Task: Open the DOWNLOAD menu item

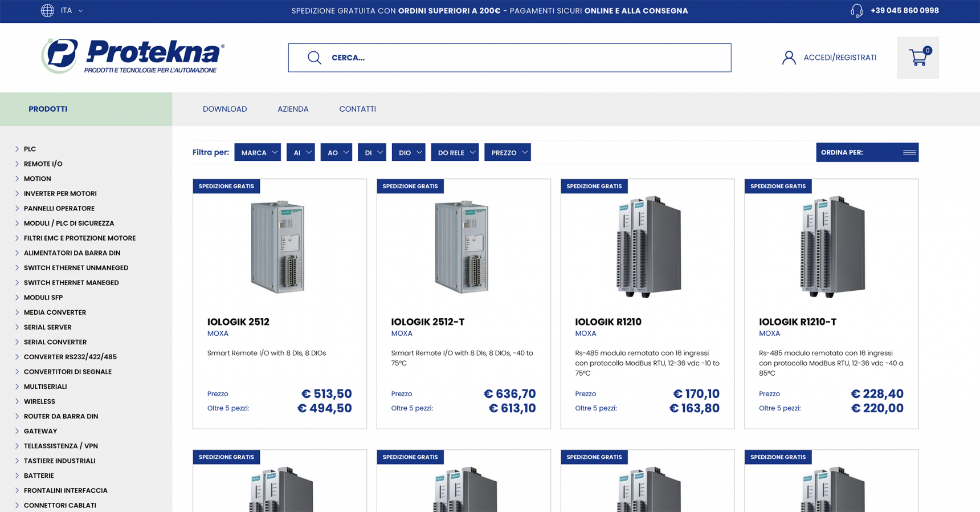Action: click(x=224, y=109)
